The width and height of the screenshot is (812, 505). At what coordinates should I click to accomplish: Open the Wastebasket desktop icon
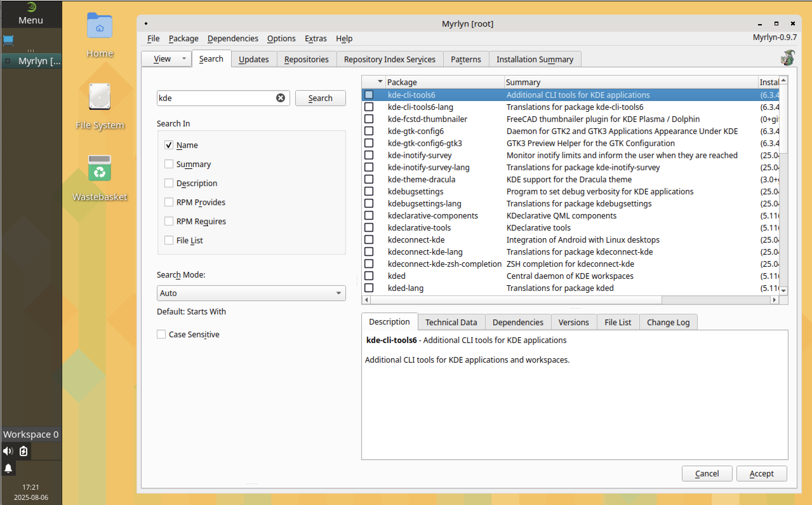tap(99, 168)
